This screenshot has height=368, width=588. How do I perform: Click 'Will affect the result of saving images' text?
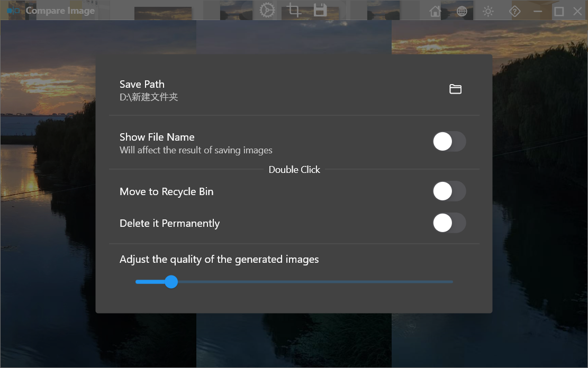pyautogui.click(x=196, y=150)
